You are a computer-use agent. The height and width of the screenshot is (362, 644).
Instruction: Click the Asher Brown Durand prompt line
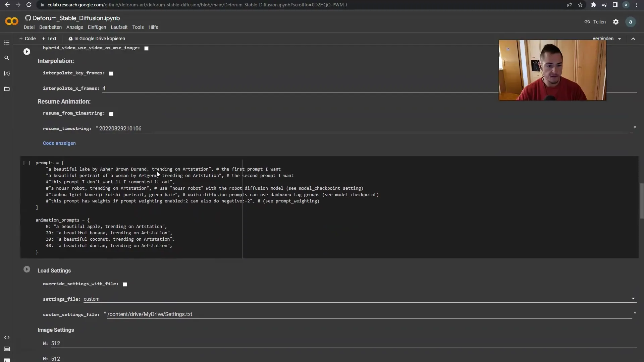pos(163,169)
